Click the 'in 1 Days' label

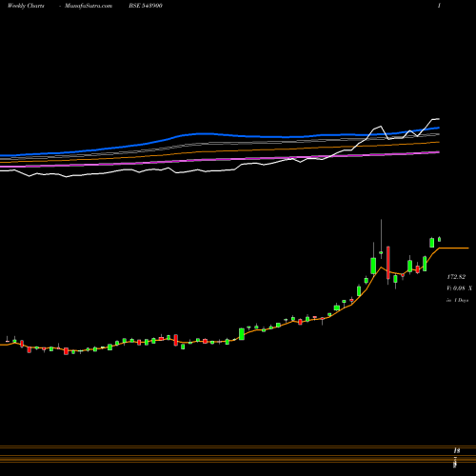(x=457, y=300)
